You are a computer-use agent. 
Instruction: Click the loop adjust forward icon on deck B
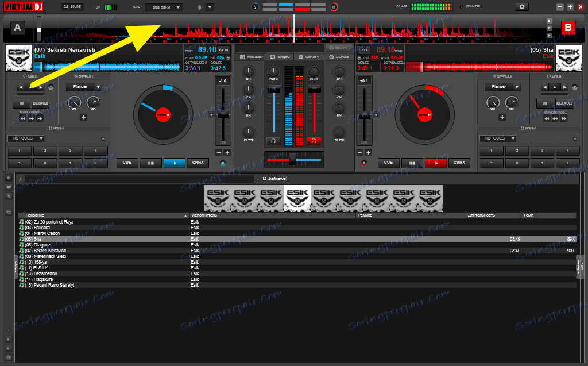[564, 118]
